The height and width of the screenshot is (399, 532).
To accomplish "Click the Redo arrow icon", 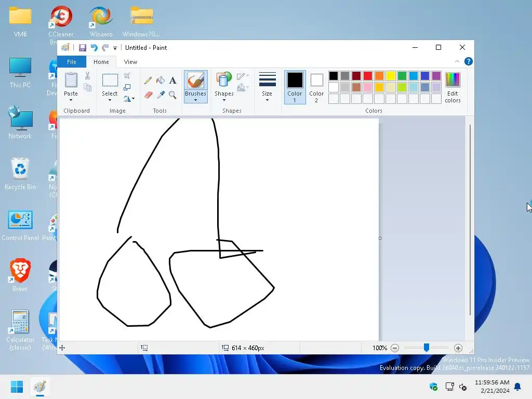I will tap(105, 48).
